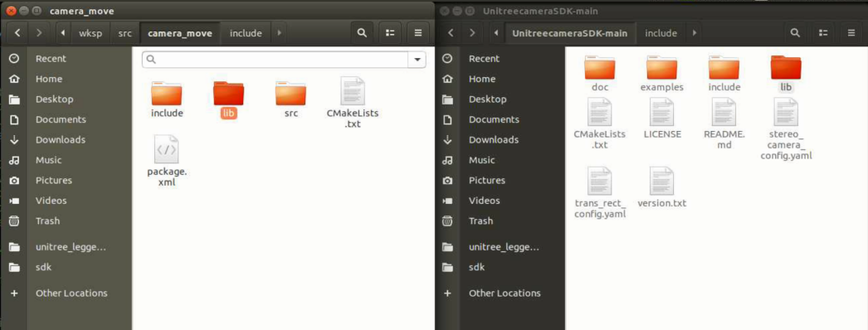Open Pictures in UnitreecameraSDK-main sidebar

coord(500,180)
